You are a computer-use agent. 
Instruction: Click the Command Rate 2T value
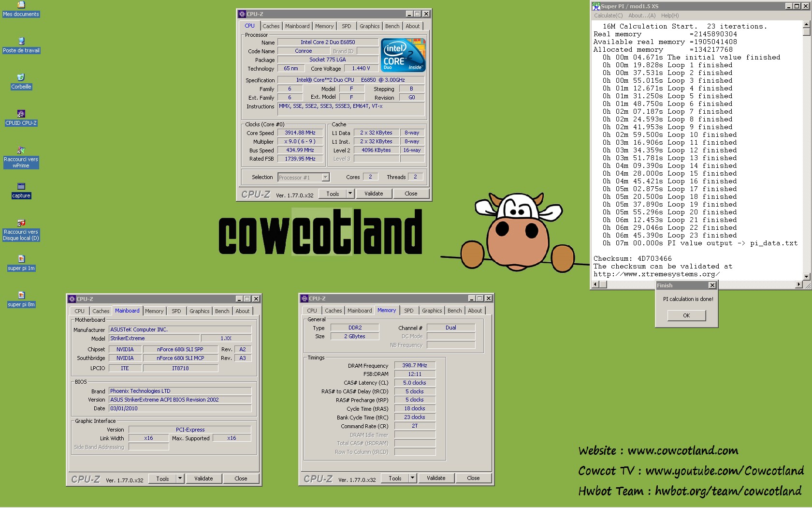(415, 426)
